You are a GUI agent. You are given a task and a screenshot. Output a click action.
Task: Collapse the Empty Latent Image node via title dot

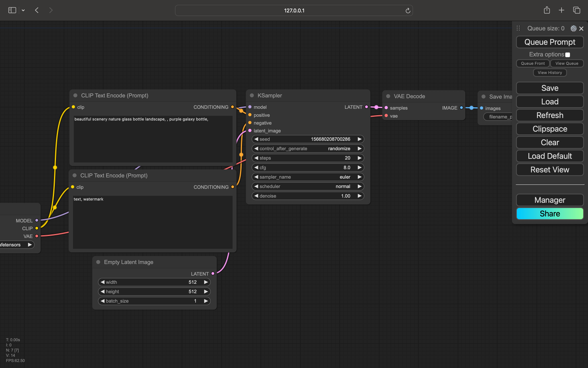98,262
